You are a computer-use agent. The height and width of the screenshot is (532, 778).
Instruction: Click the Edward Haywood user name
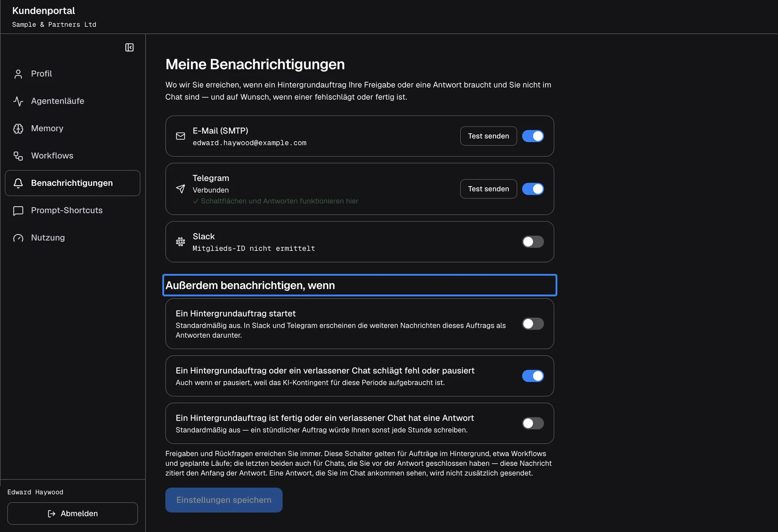[x=35, y=492]
